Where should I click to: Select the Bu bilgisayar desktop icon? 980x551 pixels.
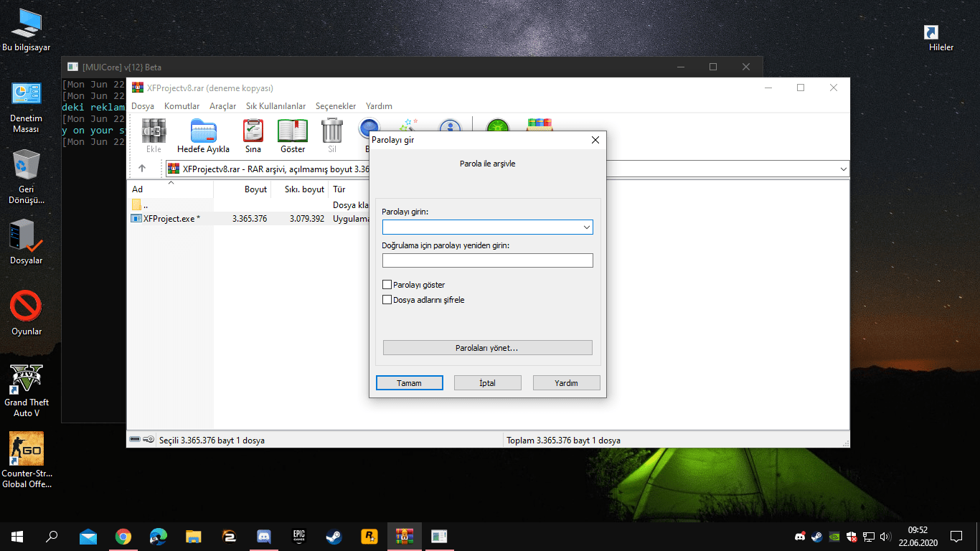(x=26, y=30)
